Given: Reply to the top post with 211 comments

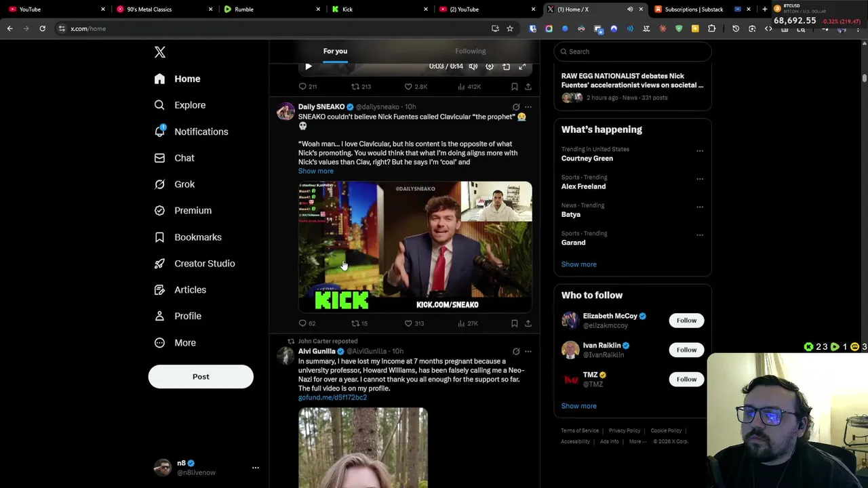Looking at the screenshot, I should tap(308, 87).
